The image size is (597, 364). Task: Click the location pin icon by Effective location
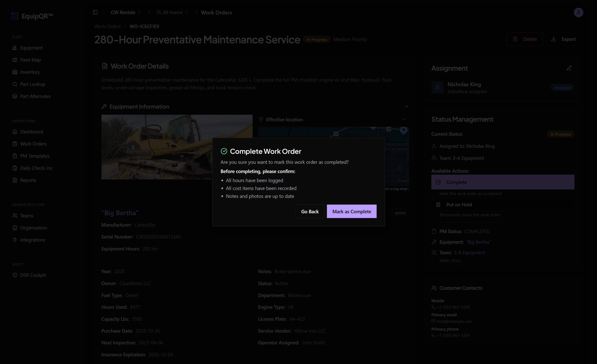261,119
